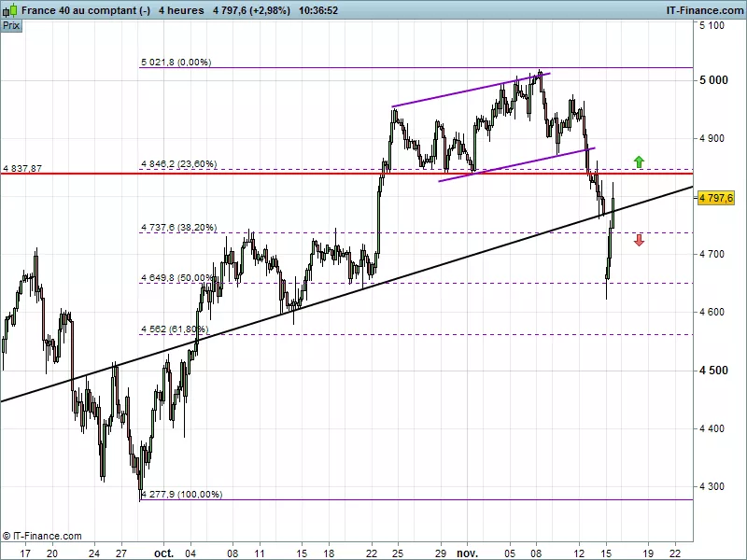Click the 4 500 price axis label
The height and width of the screenshot is (560, 747).
(x=713, y=371)
